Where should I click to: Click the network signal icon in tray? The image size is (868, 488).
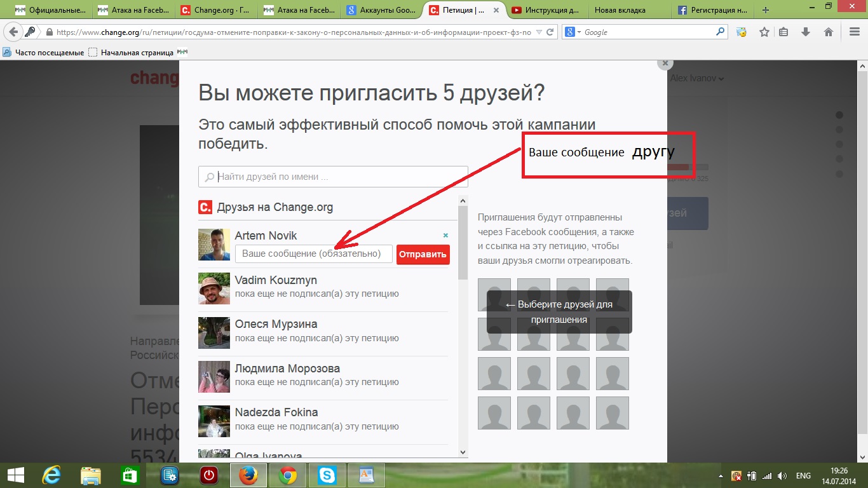(x=767, y=475)
